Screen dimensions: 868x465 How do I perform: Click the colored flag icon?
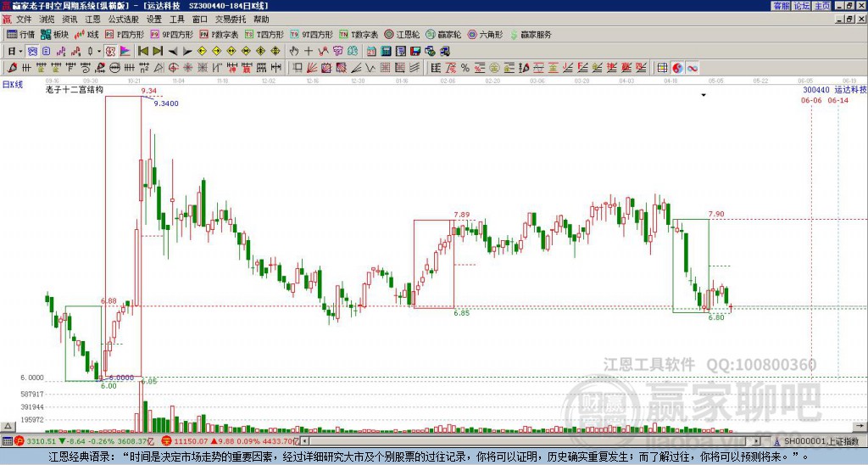click(125, 52)
